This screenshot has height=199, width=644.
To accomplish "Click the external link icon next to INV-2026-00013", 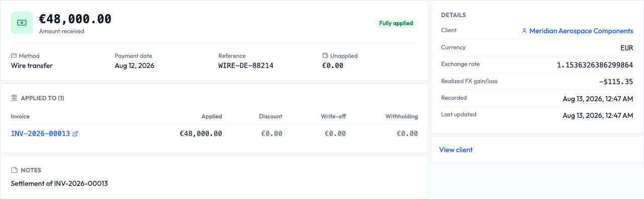I will (x=75, y=134).
